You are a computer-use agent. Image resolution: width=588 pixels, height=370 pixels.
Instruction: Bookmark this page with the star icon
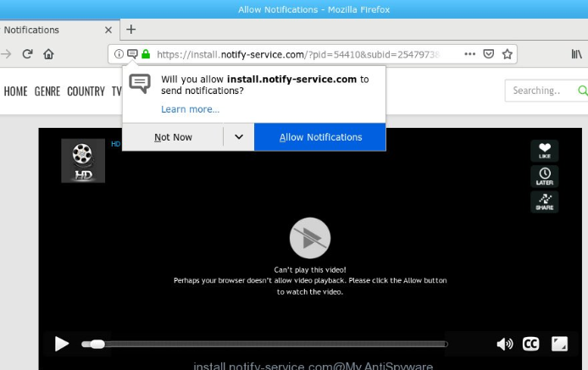pyautogui.click(x=508, y=54)
